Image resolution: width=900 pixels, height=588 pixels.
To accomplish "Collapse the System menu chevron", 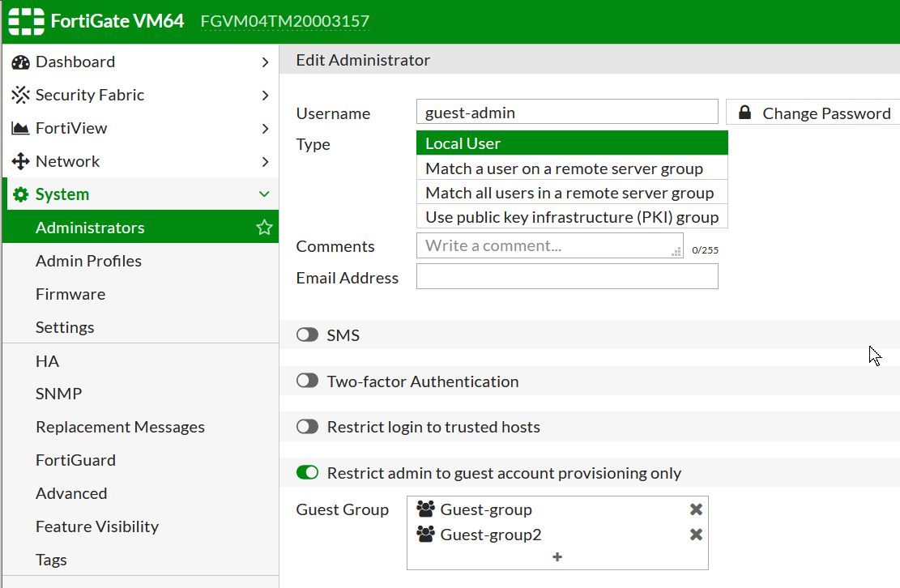I will click(x=264, y=194).
